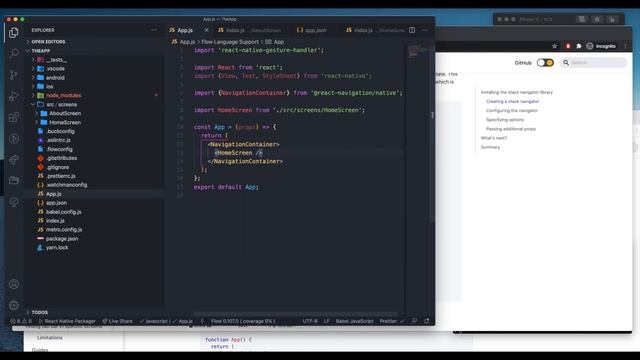Open .prettierrc.js file in explorer
Viewport: 640px width, 360px height.
coord(60,176)
